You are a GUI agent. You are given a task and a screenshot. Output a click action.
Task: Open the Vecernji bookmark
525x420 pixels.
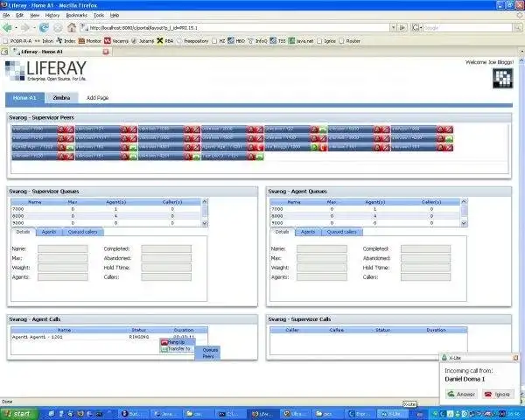point(116,41)
